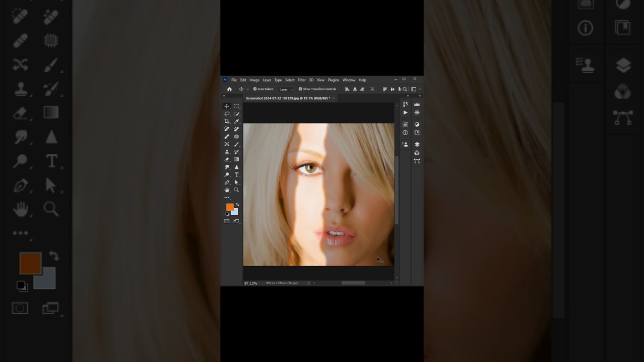The width and height of the screenshot is (644, 362).
Task: Open the History panel icon
Action: [x=406, y=104]
